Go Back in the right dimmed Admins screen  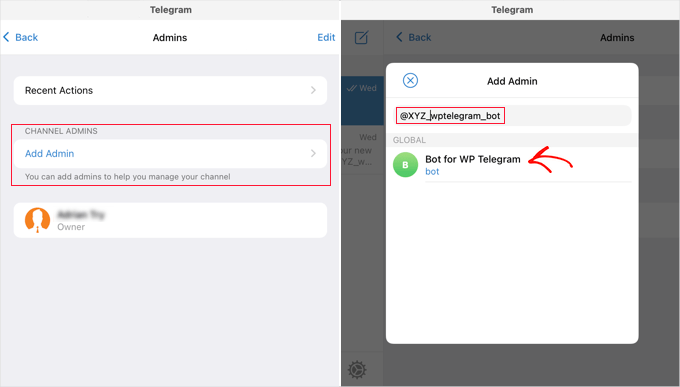(x=414, y=37)
